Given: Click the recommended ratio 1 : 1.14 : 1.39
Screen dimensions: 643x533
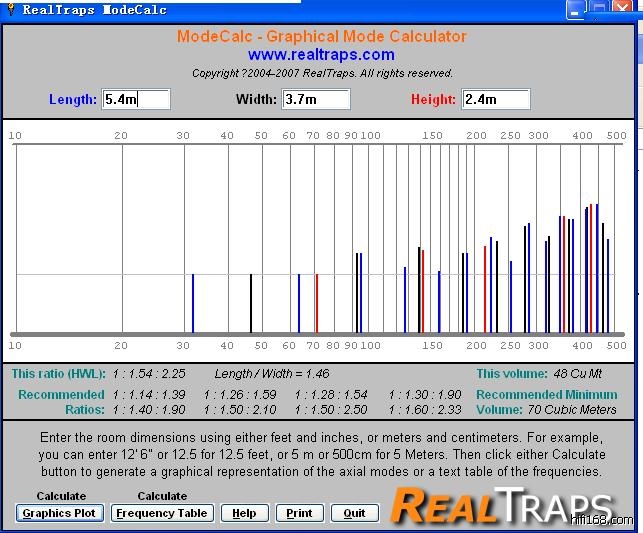Looking at the screenshot, I should click(x=149, y=394).
